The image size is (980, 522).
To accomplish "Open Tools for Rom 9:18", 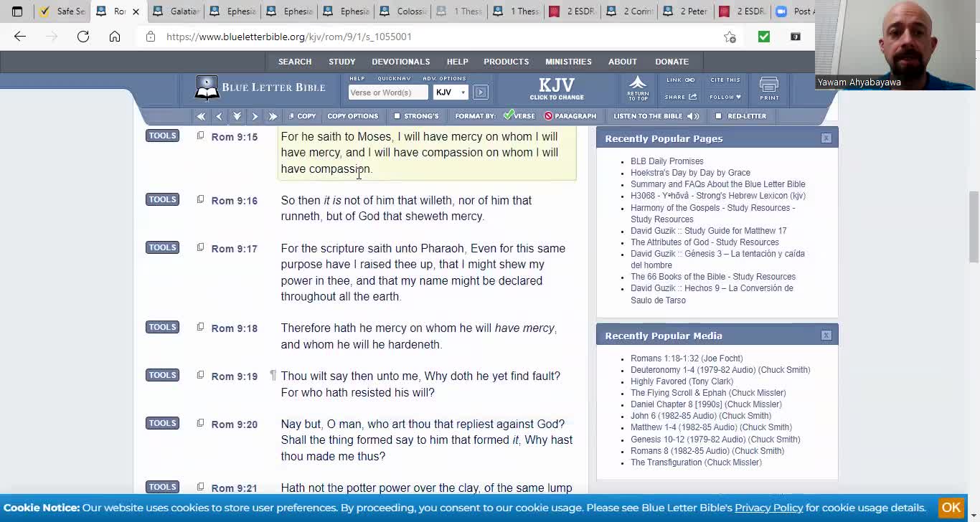I will [162, 327].
